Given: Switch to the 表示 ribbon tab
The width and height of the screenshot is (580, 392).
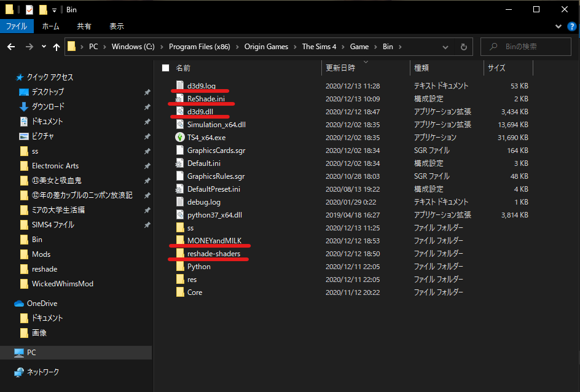Looking at the screenshot, I should coord(116,26).
